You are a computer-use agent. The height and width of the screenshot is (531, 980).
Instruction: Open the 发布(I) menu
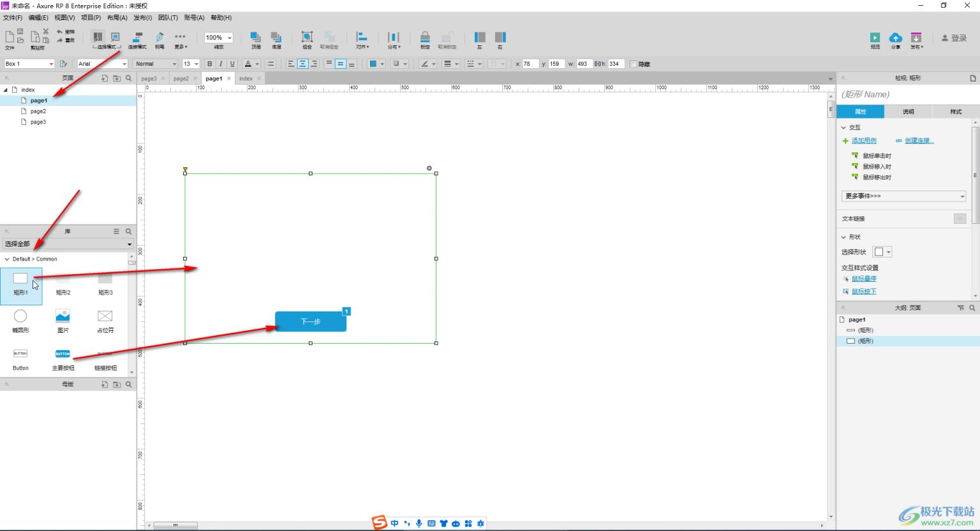click(142, 18)
